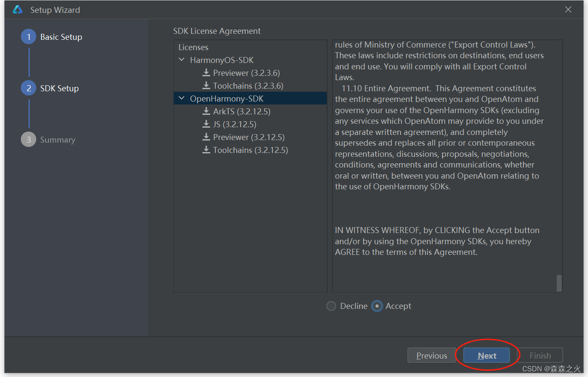
Task: Click the download icon next to Toolchains (3.2.3.6)
Action: coord(206,86)
